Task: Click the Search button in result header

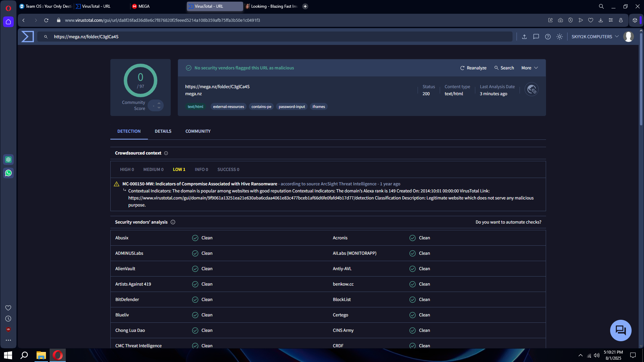Action: click(x=504, y=68)
